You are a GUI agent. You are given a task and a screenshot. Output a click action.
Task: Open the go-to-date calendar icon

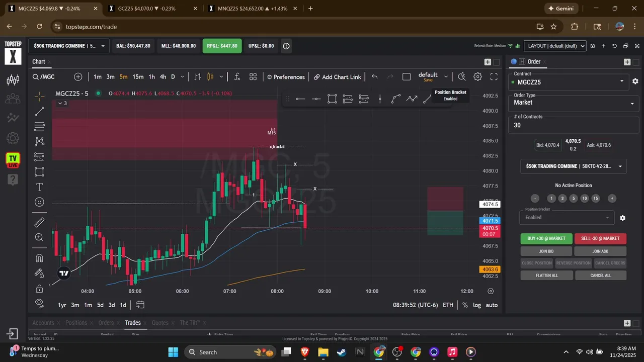tap(140, 305)
